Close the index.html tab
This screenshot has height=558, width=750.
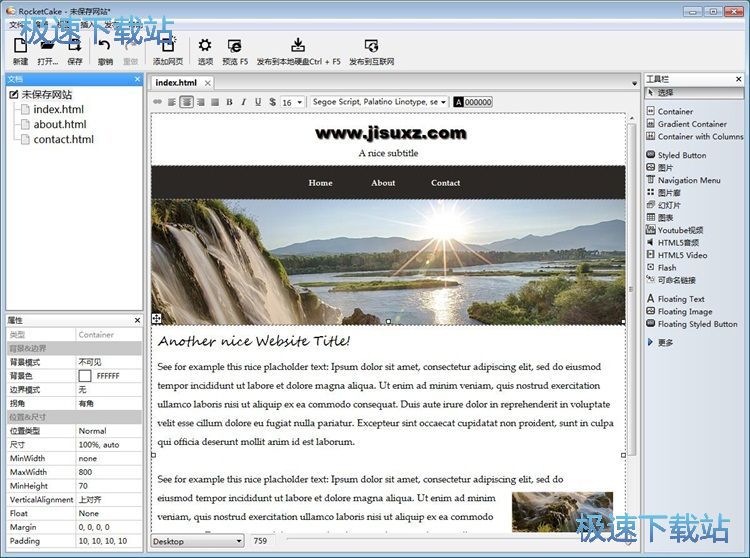pyautogui.click(x=208, y=83)
